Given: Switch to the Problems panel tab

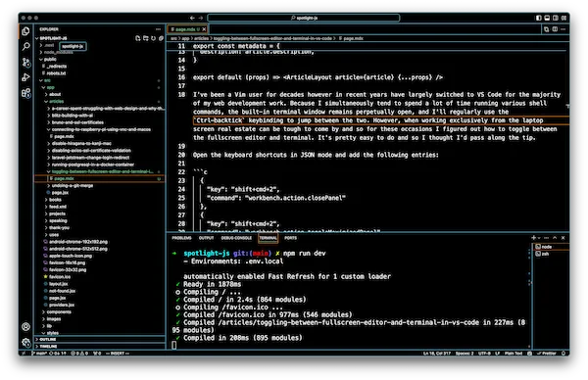Looking at the screenshot, I should [181, 238].
